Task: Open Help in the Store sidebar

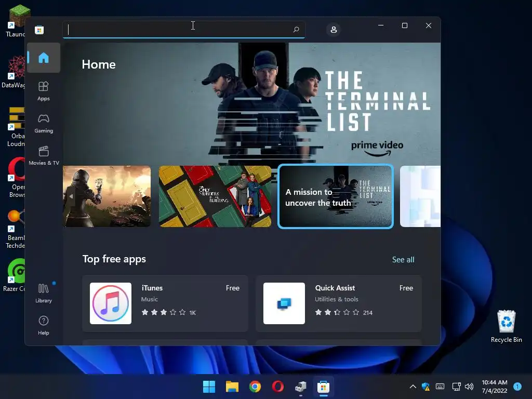Action: coord(44,325)
